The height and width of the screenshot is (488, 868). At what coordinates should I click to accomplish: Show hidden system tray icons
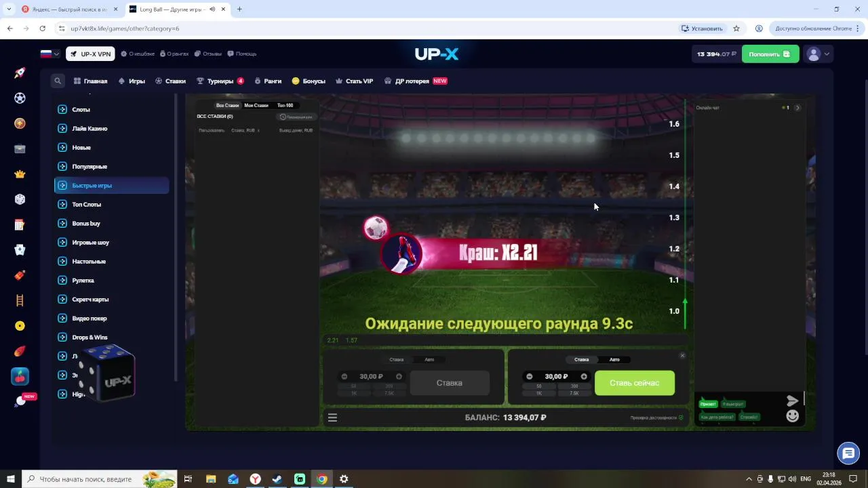tap(749, 479)
